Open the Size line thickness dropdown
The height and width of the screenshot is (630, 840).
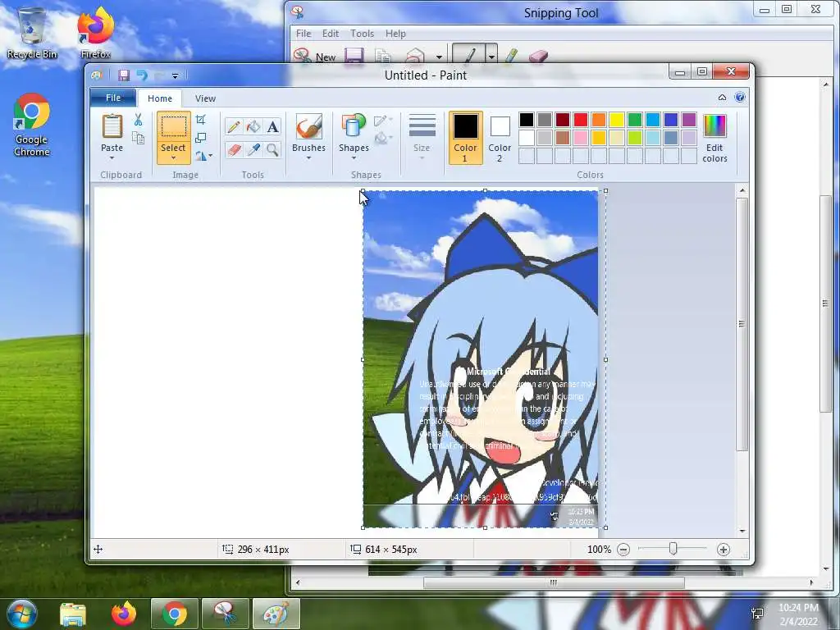pos(422,137)
